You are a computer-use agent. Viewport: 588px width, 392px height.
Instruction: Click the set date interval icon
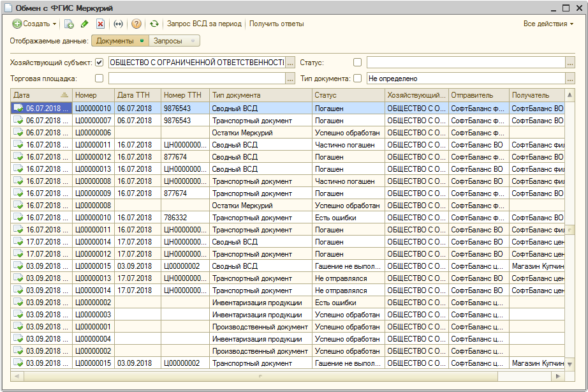(x=118, y=24)
